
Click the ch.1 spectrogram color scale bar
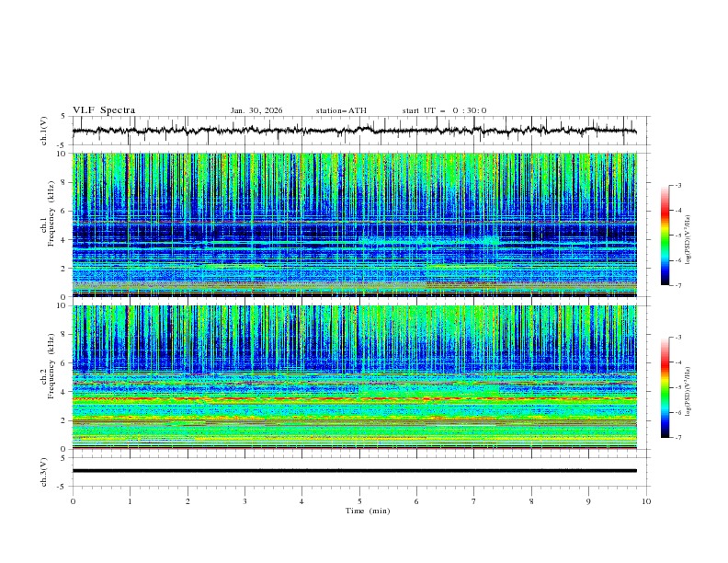[665, 235]
